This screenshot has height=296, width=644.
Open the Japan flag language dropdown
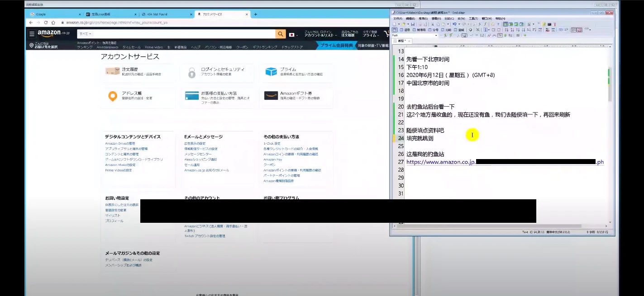[x=293, y=34]
